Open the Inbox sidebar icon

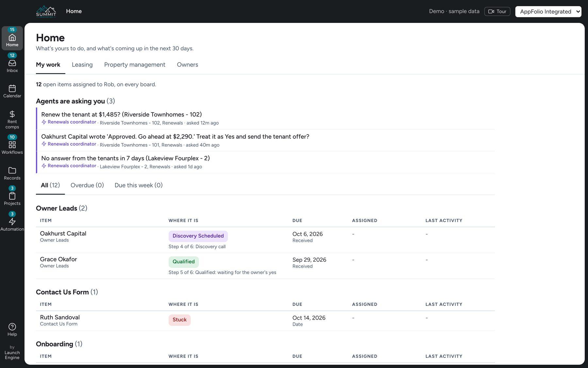(x=12, y=64)
